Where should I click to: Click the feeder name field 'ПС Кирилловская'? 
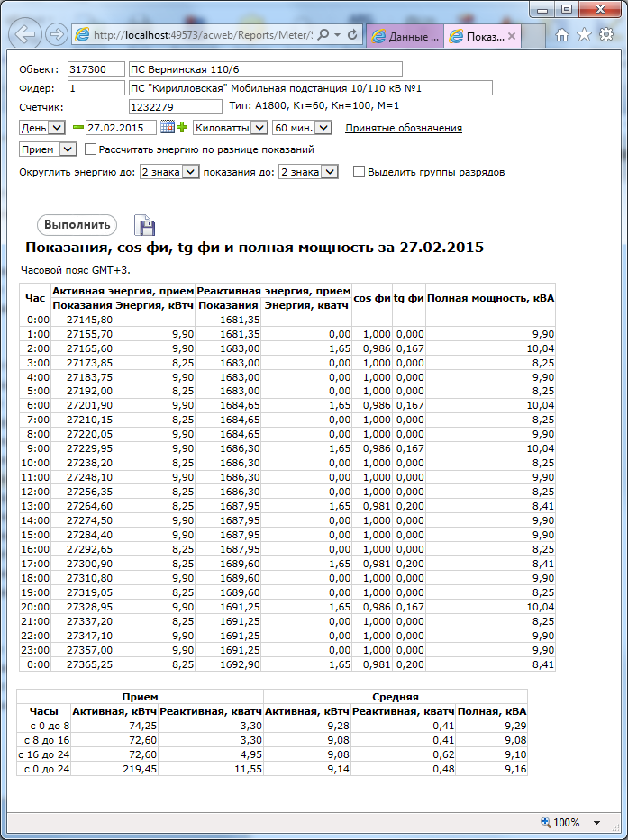(311, 88)
